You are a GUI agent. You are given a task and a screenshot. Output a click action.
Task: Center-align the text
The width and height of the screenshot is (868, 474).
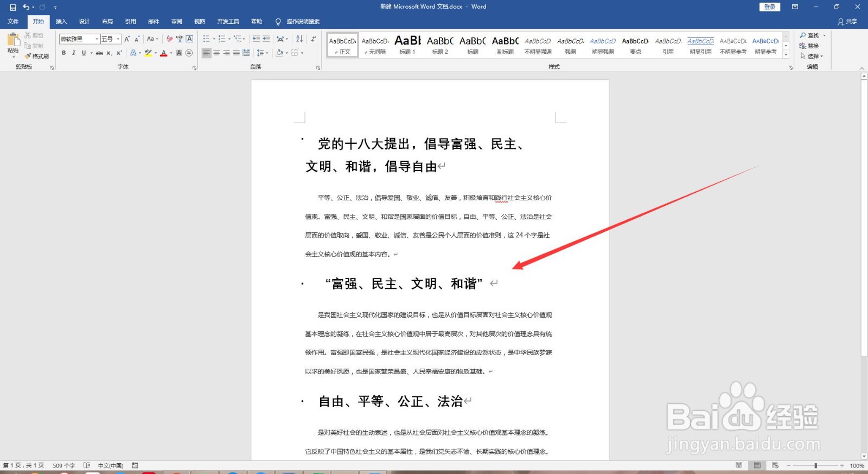pos(216,53)
